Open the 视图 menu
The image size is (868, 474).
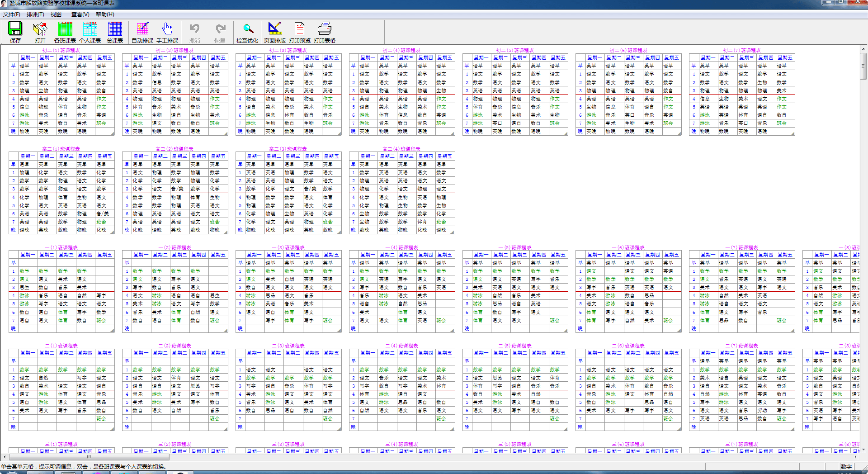56,14
